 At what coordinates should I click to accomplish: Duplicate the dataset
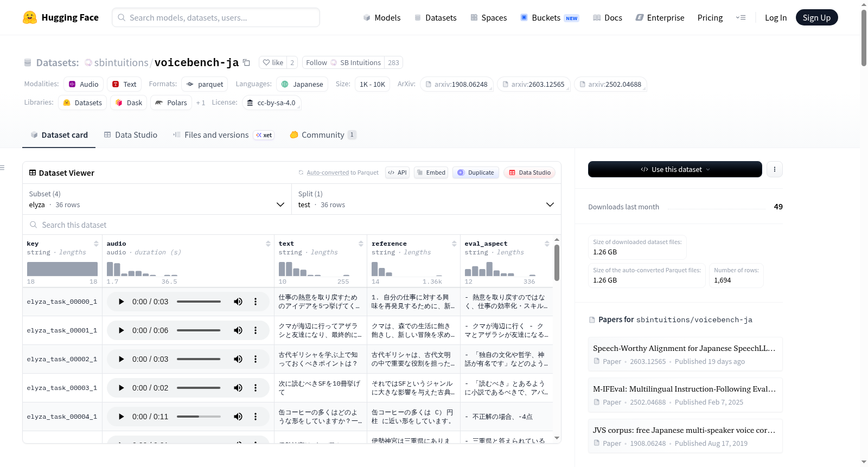pyautogui.click(x=476, y=172)
